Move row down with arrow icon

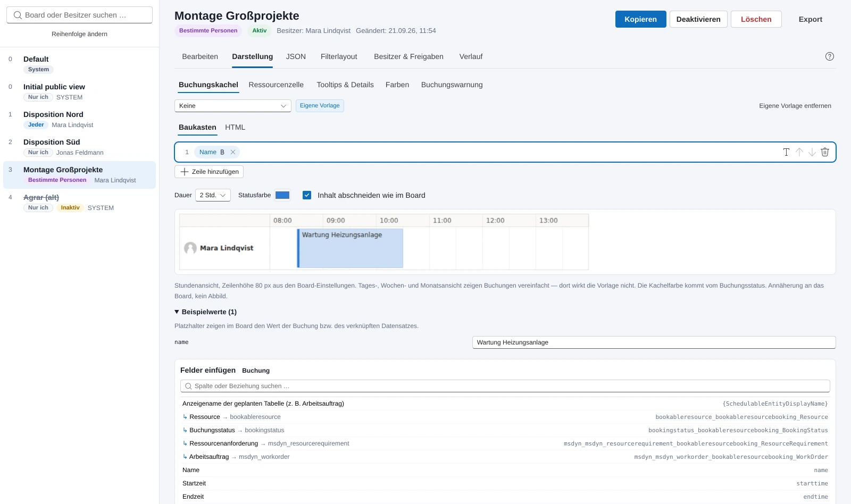(812, 152)
